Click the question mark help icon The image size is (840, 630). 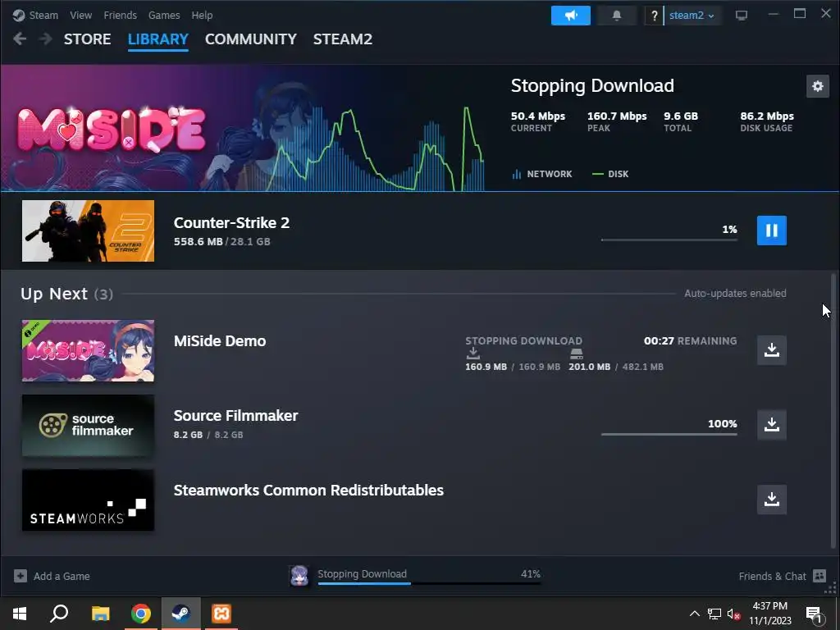654,16
